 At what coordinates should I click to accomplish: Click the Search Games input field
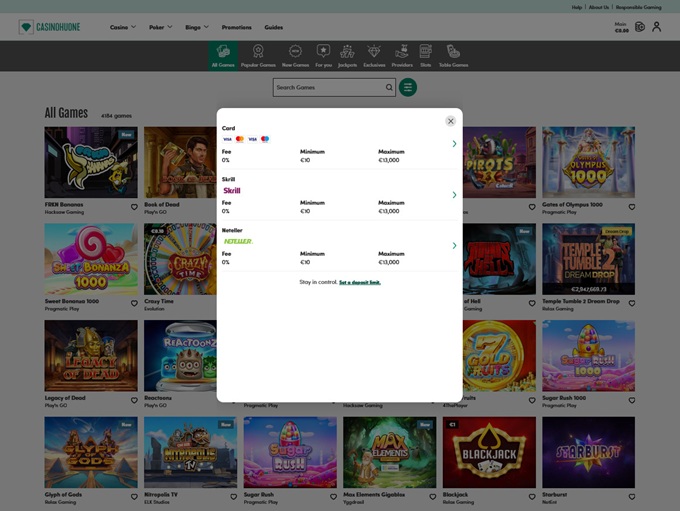tap(329, 88)
